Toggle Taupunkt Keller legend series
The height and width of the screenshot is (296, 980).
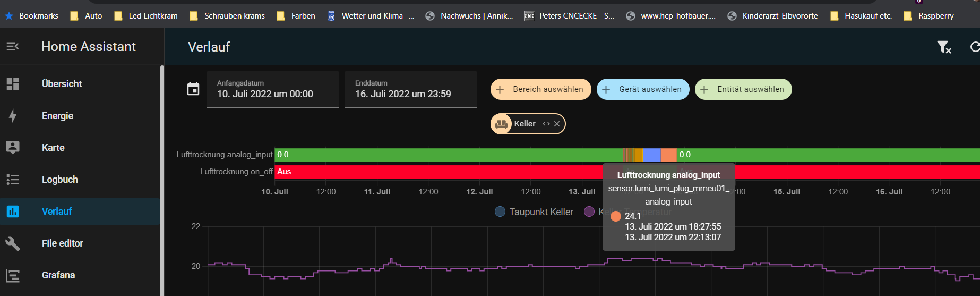pos(534,212)
